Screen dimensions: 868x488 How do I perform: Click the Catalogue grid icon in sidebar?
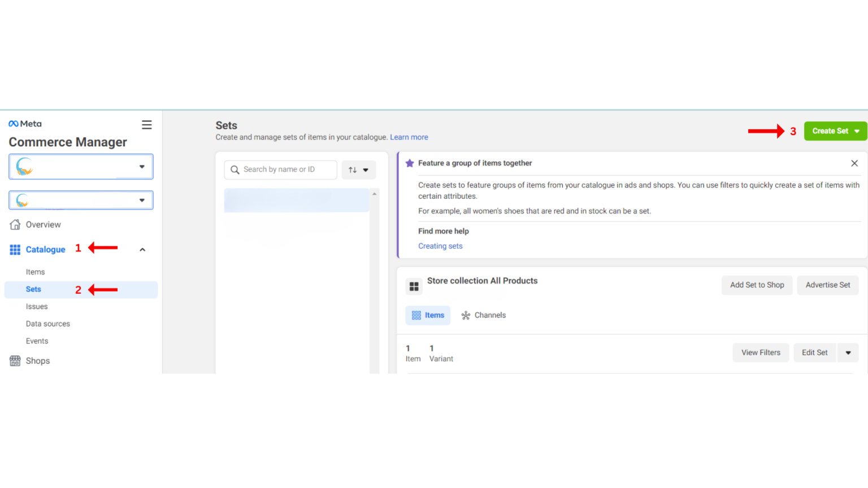pyautogui.click(x=15, y=249)
